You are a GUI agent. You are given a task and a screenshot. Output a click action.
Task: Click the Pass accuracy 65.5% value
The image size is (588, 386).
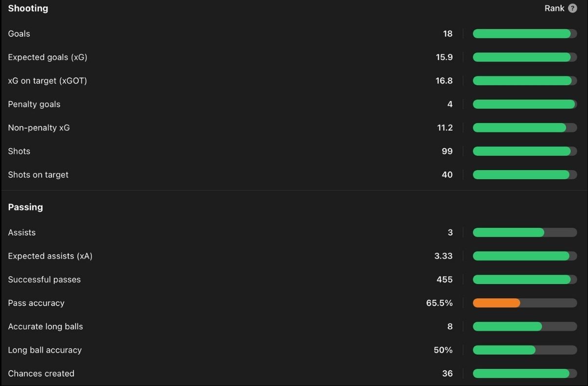click(x=440, y=303)
